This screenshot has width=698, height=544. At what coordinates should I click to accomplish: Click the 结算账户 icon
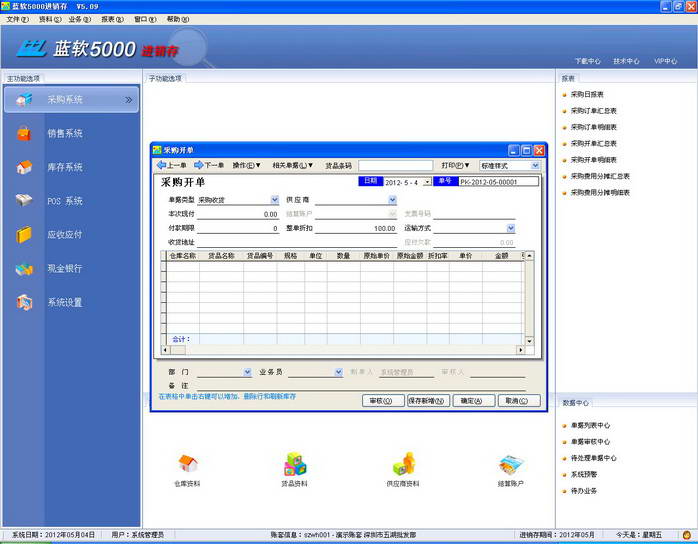[511, 465]
